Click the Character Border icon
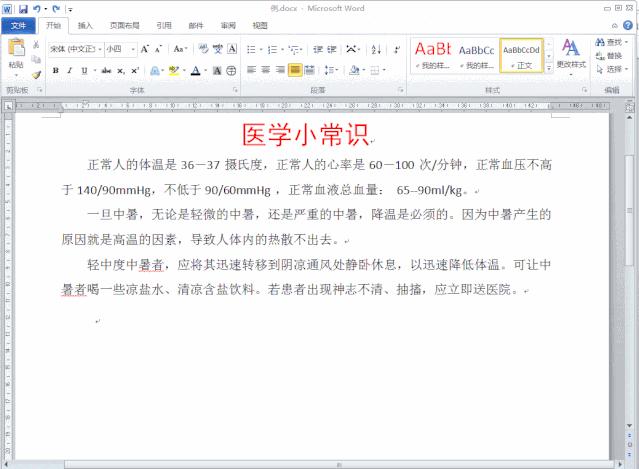This screenshot has height=469, width=639. 232,49
